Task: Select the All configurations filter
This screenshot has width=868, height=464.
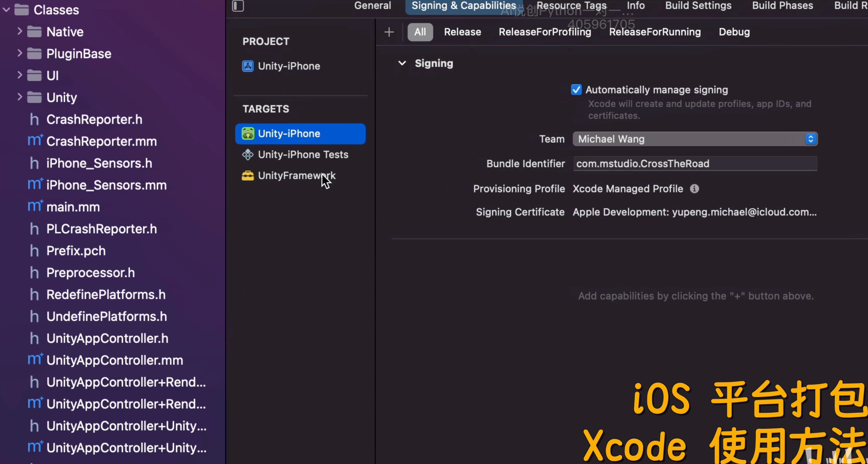Action: coord(420,32)
